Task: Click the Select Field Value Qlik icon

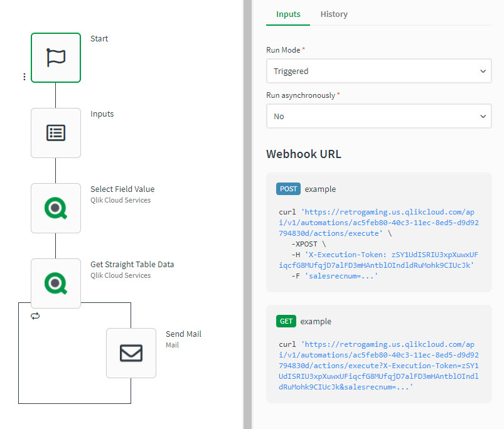Action: pos(56,208)
